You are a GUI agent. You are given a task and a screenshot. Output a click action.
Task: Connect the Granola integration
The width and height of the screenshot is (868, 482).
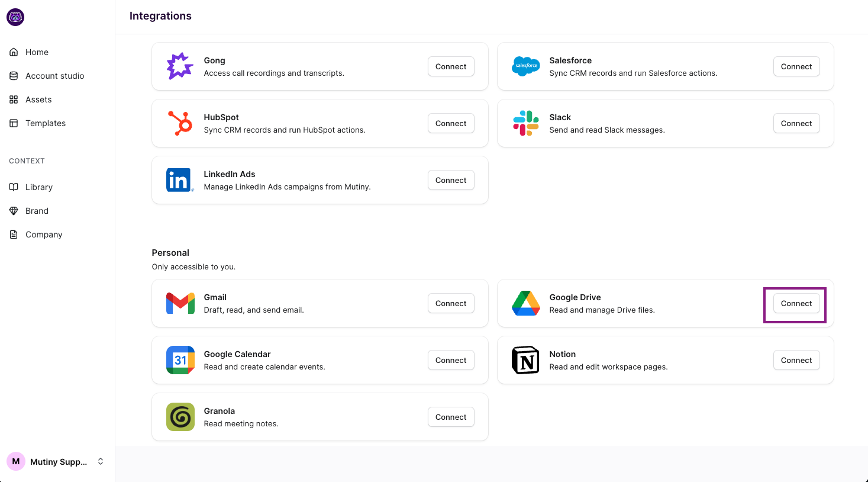pyautogui.click(x=451, y=417)
